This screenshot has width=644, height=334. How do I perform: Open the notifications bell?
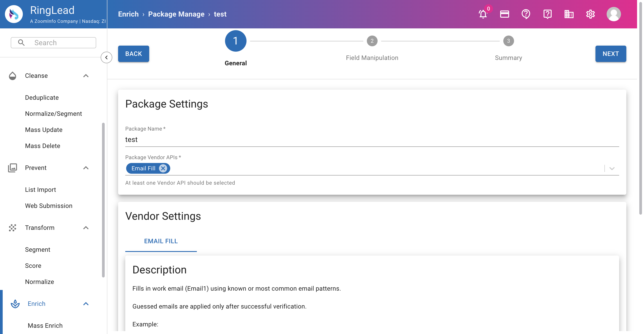[483, 14]
